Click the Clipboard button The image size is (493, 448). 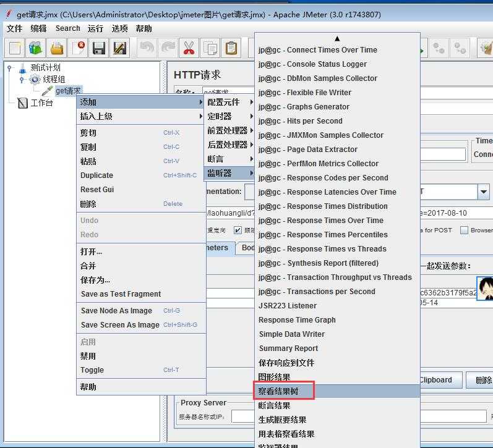[441, 380]
